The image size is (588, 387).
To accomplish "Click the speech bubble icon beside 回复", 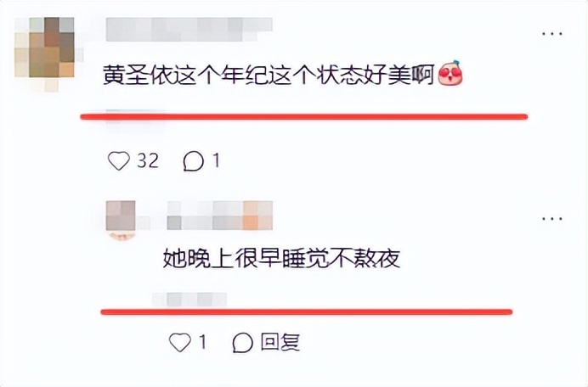I will tap(243, 343).
